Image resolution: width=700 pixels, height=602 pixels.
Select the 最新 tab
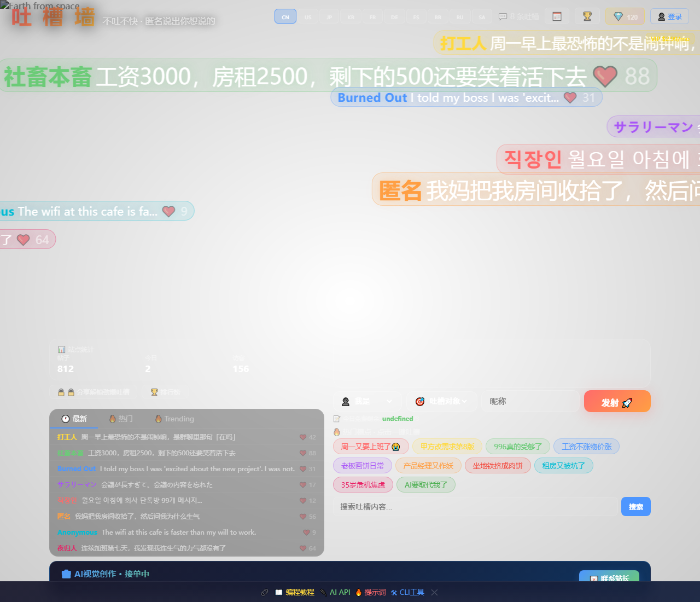click(74, 419)
